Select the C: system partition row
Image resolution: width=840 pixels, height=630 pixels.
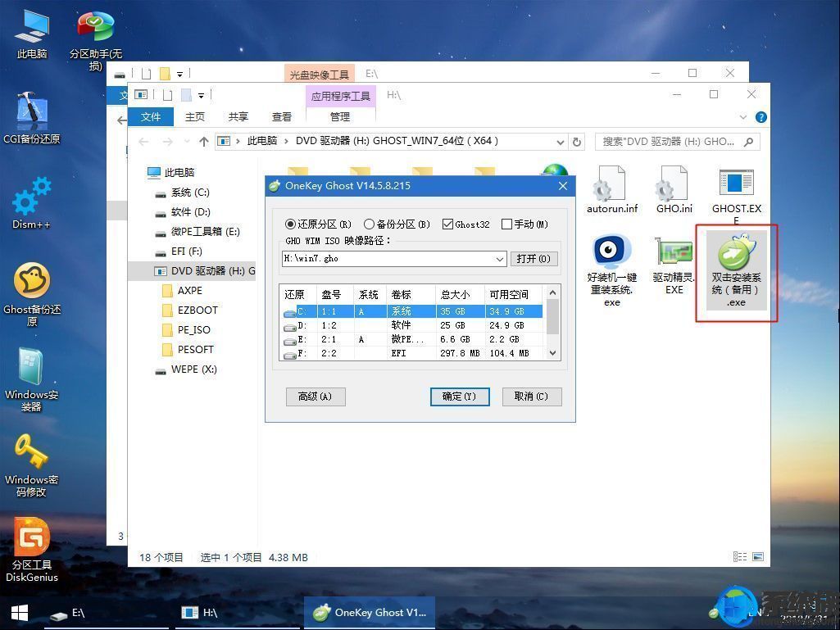(369, 310)
